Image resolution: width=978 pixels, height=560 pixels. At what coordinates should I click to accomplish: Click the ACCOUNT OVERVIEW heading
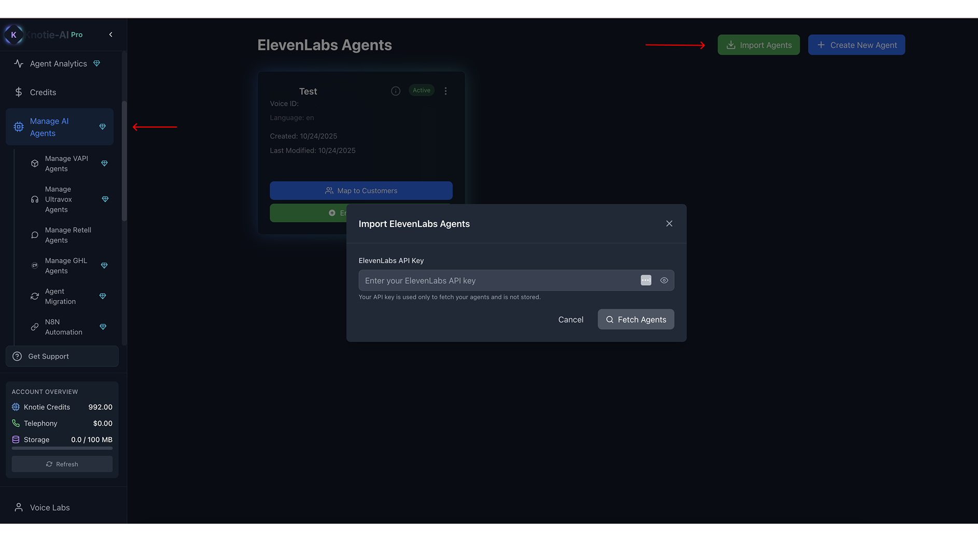(45, 392)
